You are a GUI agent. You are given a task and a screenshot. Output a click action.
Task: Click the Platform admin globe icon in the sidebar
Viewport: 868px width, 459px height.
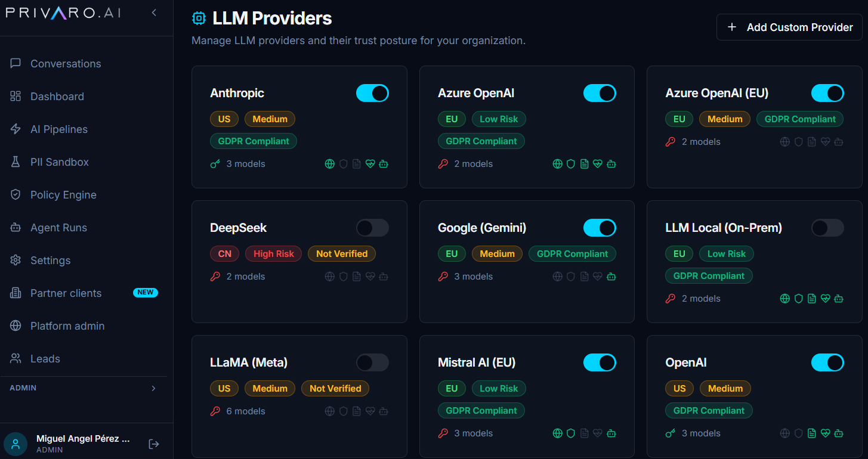16,326
